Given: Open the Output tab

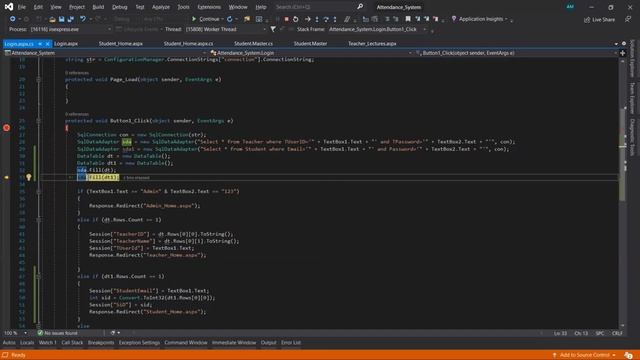Looking at the screenshot, I should (269, 343).
